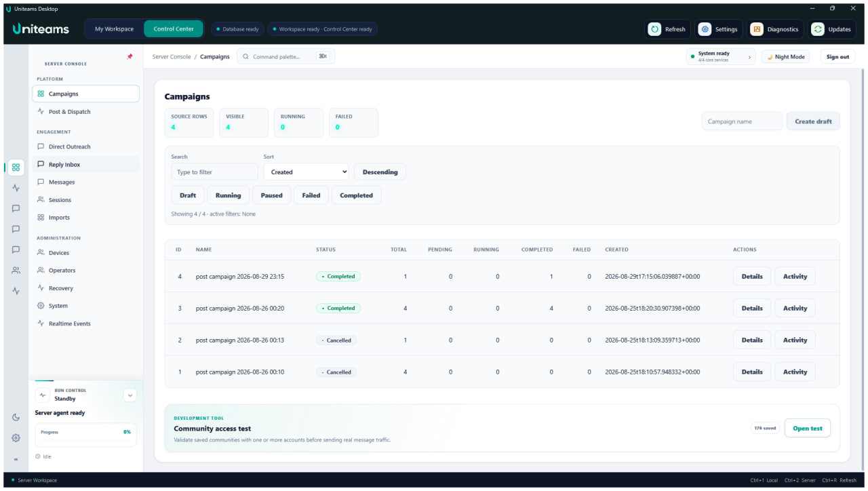868x491 pixels.
Task: Click Open test in Community access test
Action: (x=808, y=429)
